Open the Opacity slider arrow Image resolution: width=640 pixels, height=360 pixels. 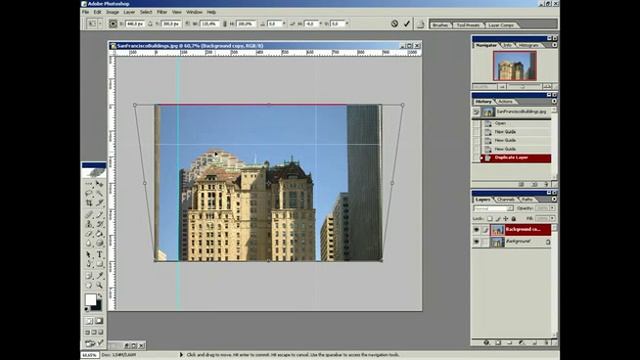pos(552,208)
